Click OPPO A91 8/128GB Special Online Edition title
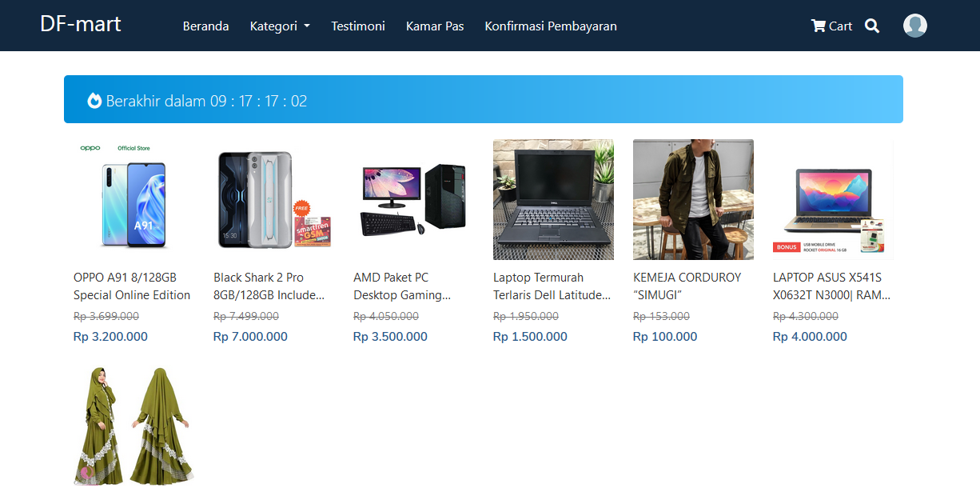 (132, 286)
